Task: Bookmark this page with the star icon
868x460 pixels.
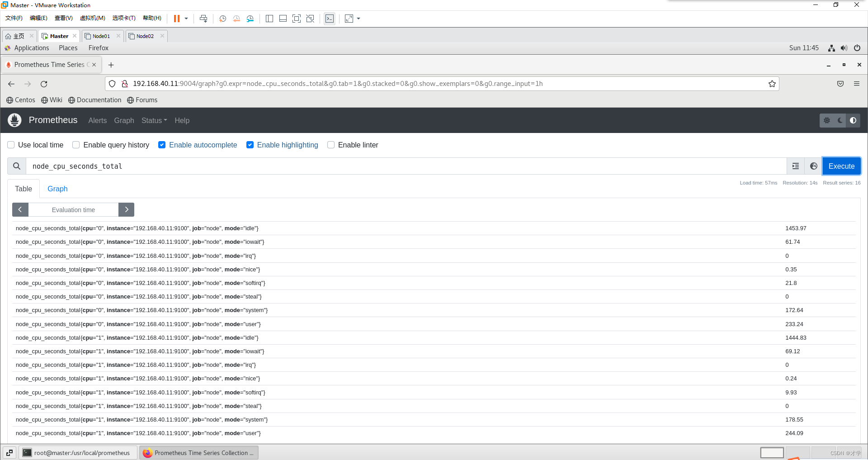Action: point(772,84)
